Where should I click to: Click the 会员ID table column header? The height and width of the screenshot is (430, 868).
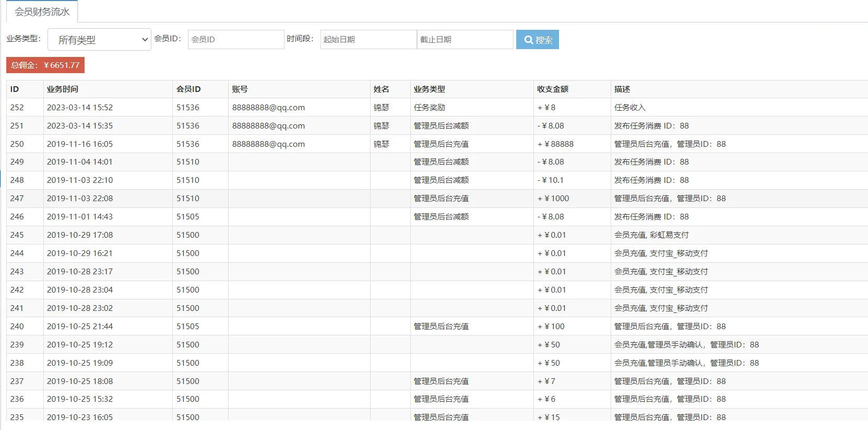coord(188,89)
